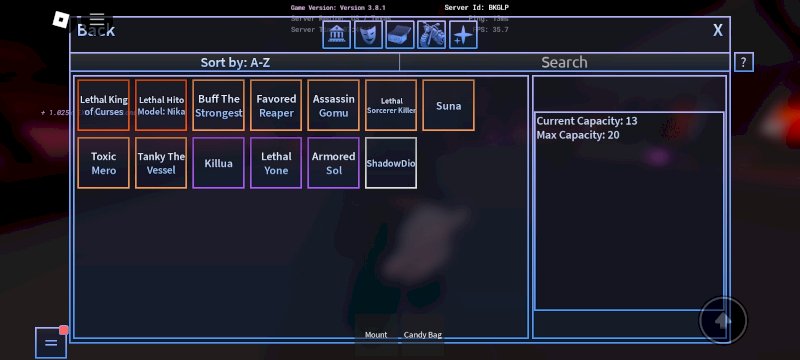Viewport: 800px width, 360px height.
Task: Open the Roblox logo menu
Action: 61,20
